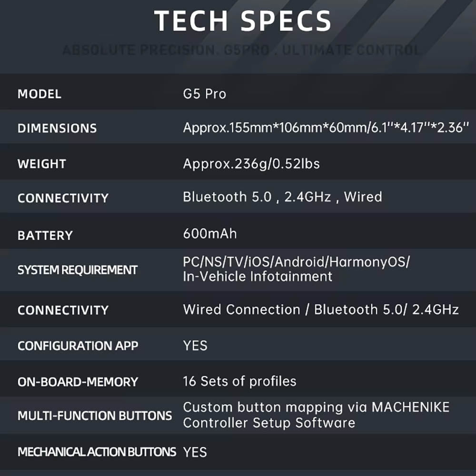Click the Approx.236g/0.52lbs weight value

coord(251,164)
